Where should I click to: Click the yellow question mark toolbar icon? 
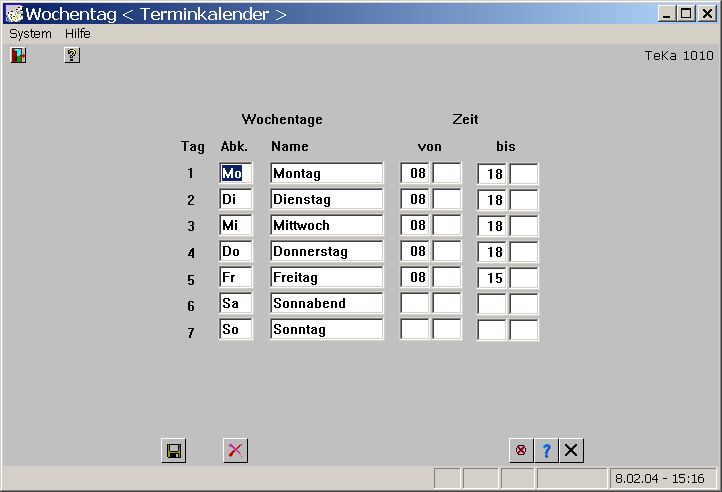tap(72, 56)
